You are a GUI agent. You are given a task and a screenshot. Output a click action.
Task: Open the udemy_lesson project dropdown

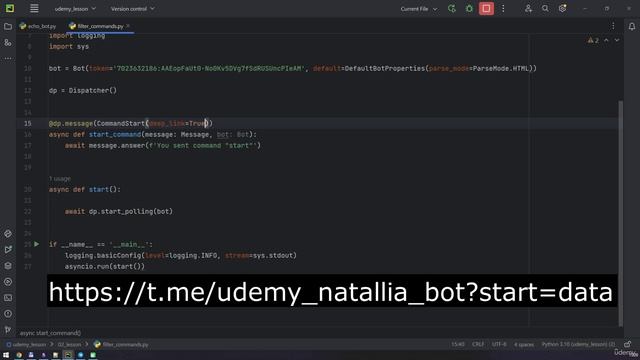tap(75, 9)
